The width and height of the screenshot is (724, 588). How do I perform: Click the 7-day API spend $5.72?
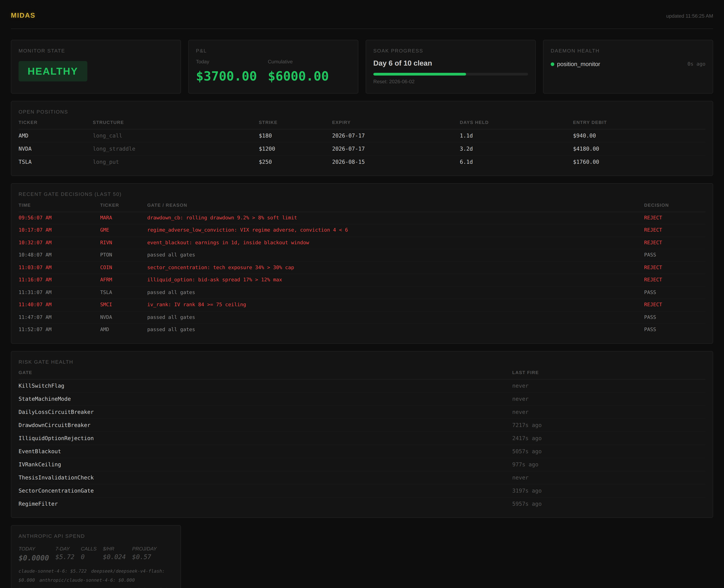[x=65, y=557]
